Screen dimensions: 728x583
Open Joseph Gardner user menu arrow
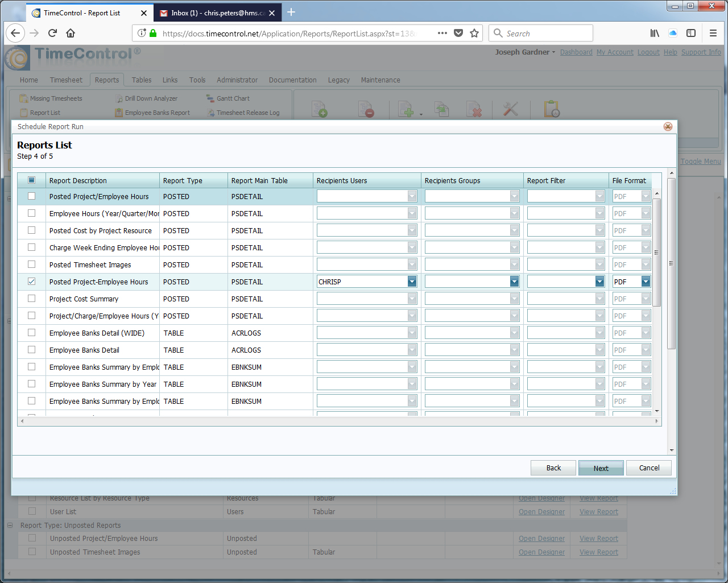click(553, 52)
